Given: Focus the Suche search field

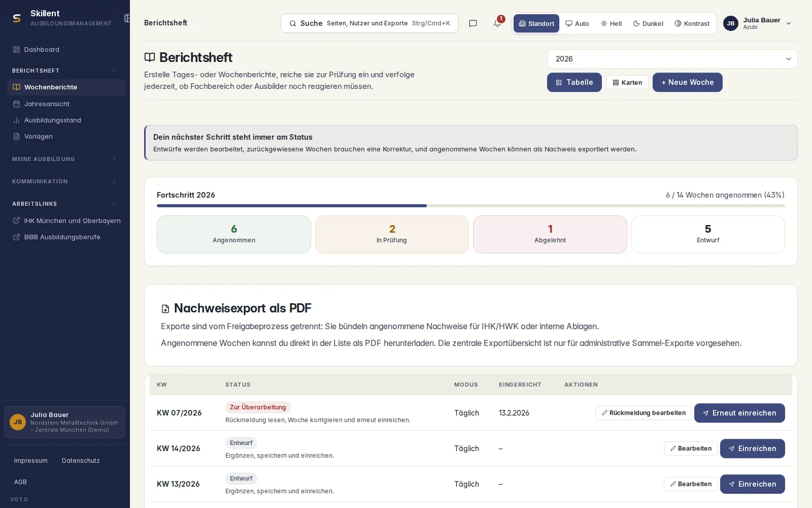Looking at the screenshot, I should click(x=369, y=23).
